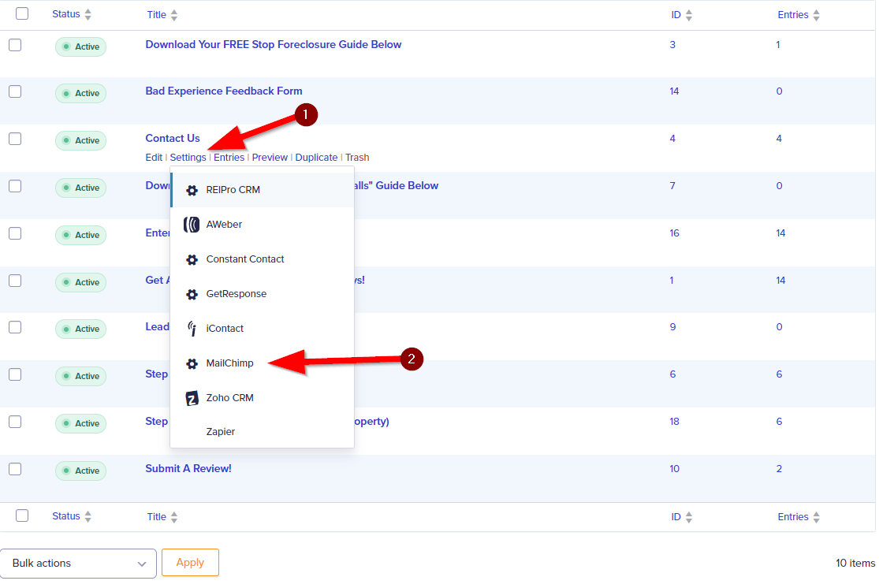Click footer ID sort arrows
Image resolution: width=879 pixels, height=588 pixels.
pyautogui.click(x=689, y=517)
